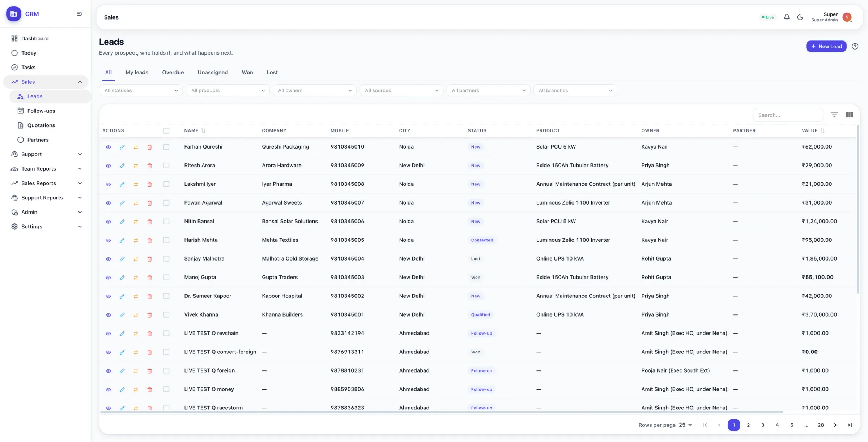This screenshot has width=868, height=442.
Task: Open column visibility icon
Action: point(850,115)
